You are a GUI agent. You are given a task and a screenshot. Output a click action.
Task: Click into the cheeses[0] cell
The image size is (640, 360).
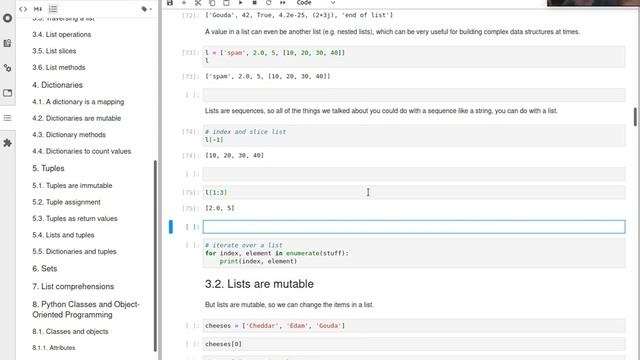[x=414, y=344]
